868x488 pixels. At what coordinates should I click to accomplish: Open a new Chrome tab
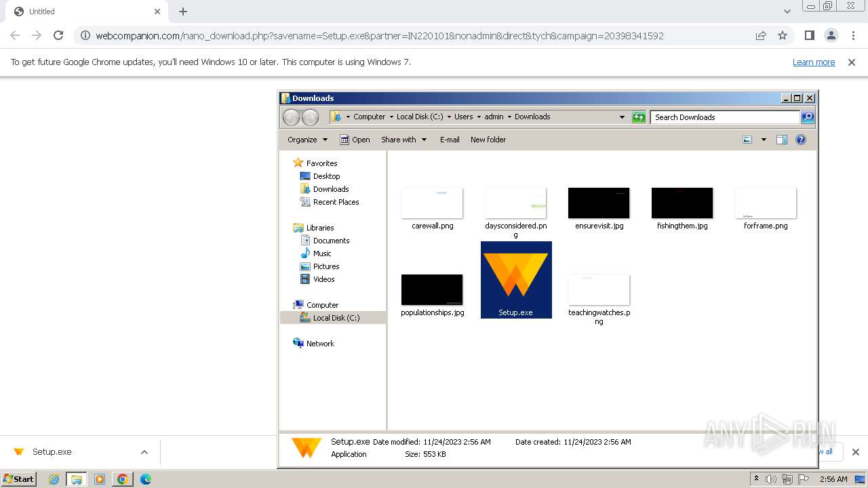183,12
